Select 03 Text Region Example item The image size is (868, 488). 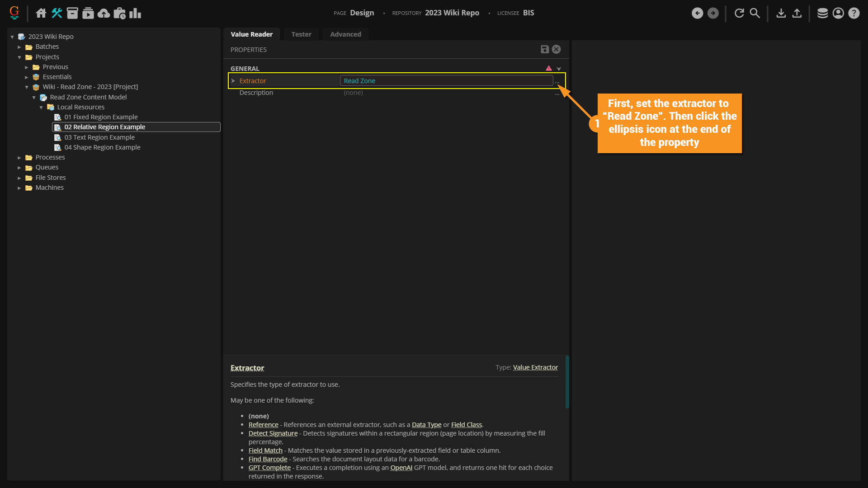pos(99,137)
